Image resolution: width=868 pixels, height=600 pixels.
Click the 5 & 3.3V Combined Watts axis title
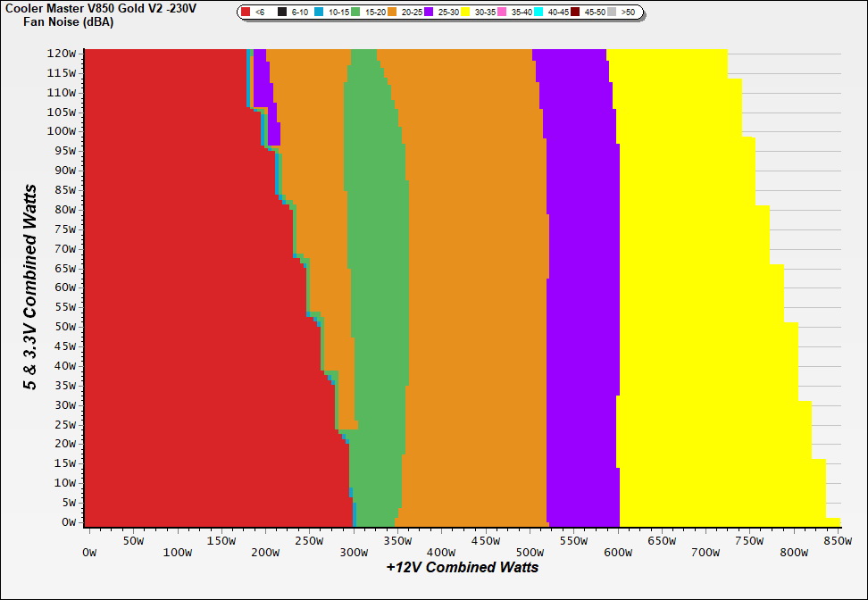(x=31, y=287)
